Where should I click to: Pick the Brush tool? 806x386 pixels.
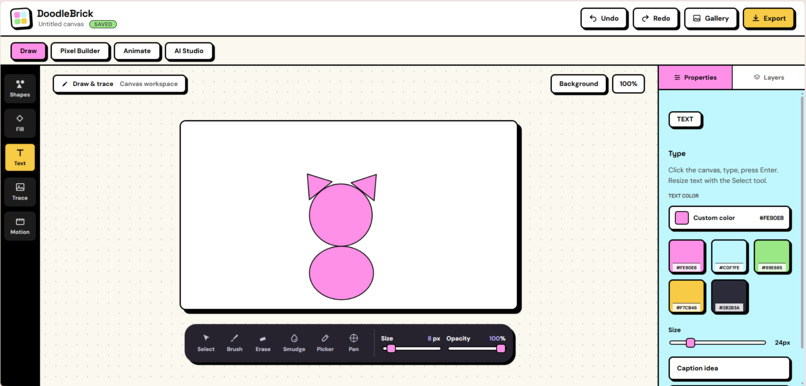[234, 343]
